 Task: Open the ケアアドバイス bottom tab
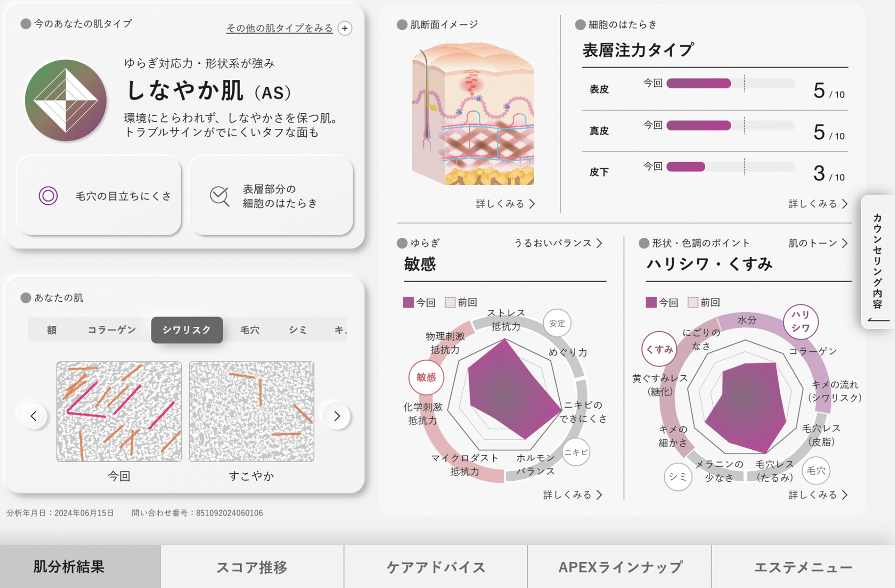point(436,567)
